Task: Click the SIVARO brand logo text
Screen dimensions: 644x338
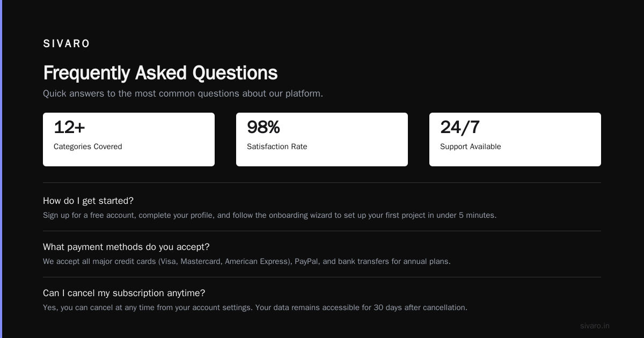Action: [x=67, y=43]
